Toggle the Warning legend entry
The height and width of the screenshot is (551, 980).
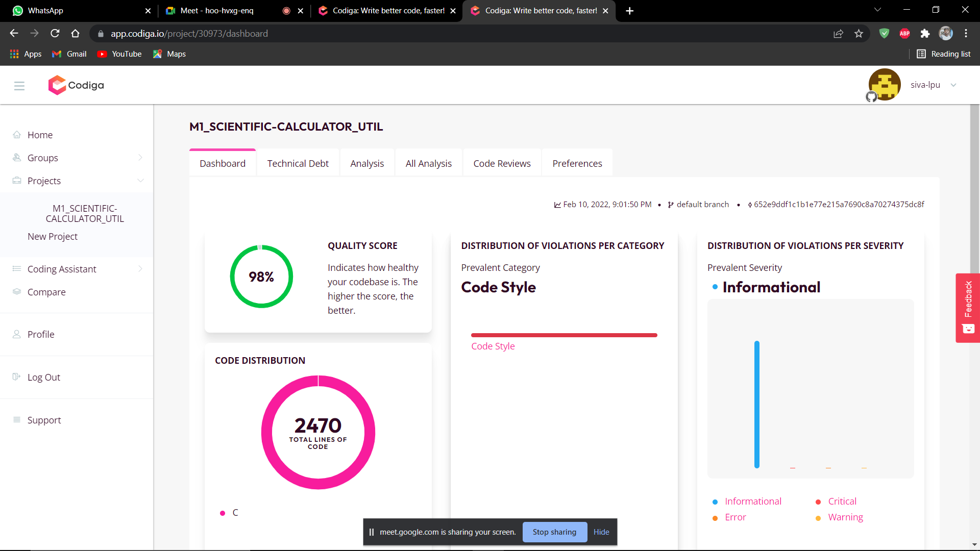845,517
